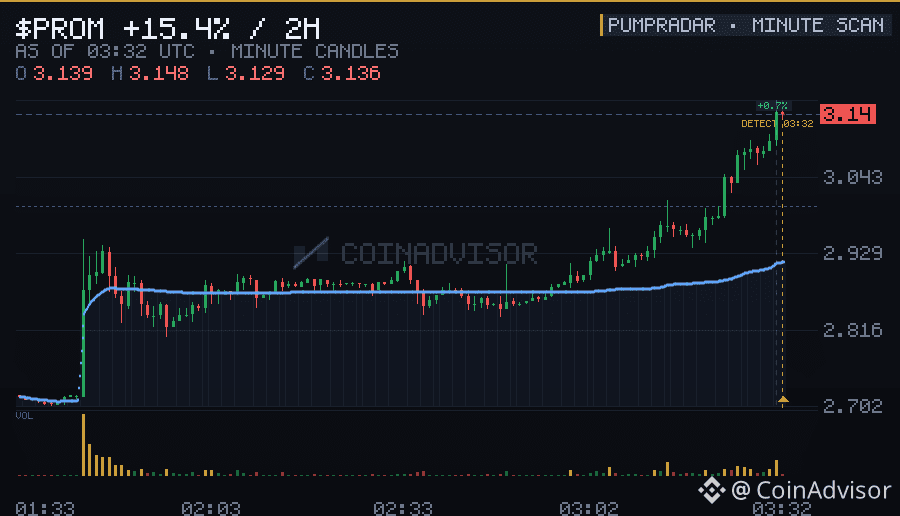The height and width of the screenshot is (516, 900).
Task: Click the 02:33 time axis label
Action: tap(402, 509)
